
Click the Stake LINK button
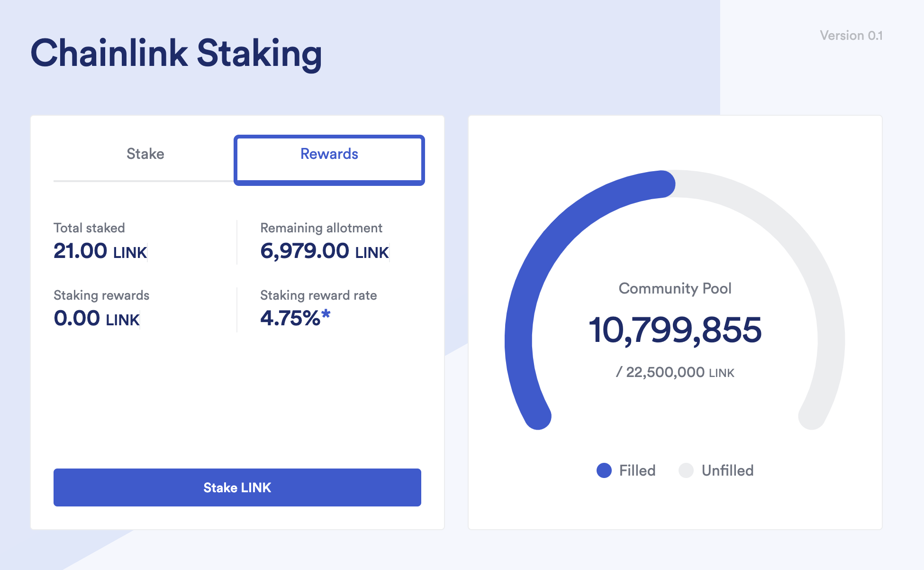pos(237,487)
